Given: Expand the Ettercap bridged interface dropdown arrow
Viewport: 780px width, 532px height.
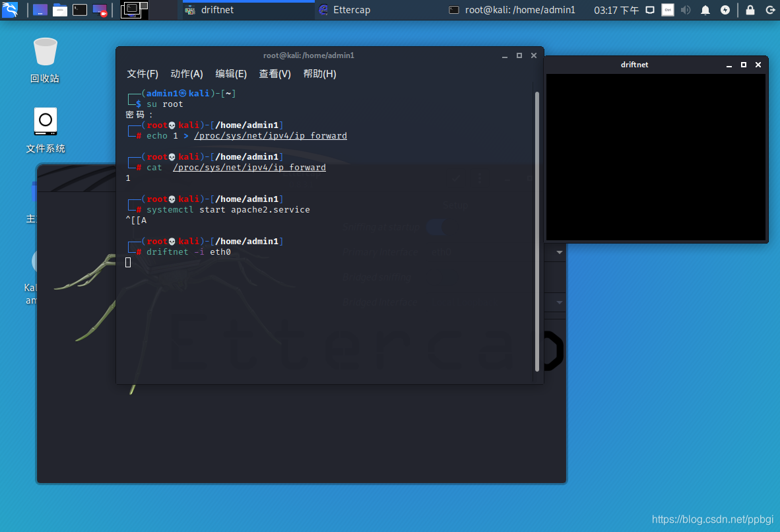Looking at the screenshot, I should click(560, 302).
